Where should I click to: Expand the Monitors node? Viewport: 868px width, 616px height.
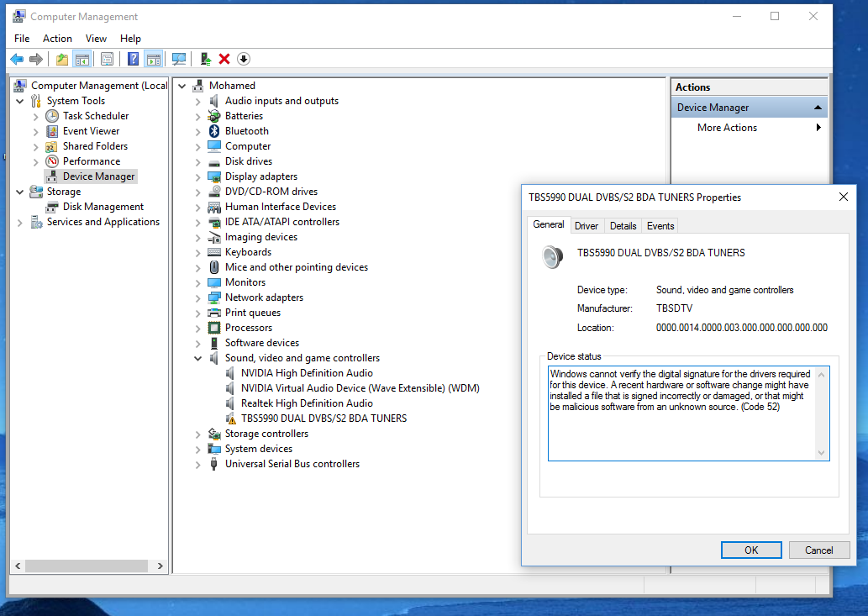tap(198, 283)
